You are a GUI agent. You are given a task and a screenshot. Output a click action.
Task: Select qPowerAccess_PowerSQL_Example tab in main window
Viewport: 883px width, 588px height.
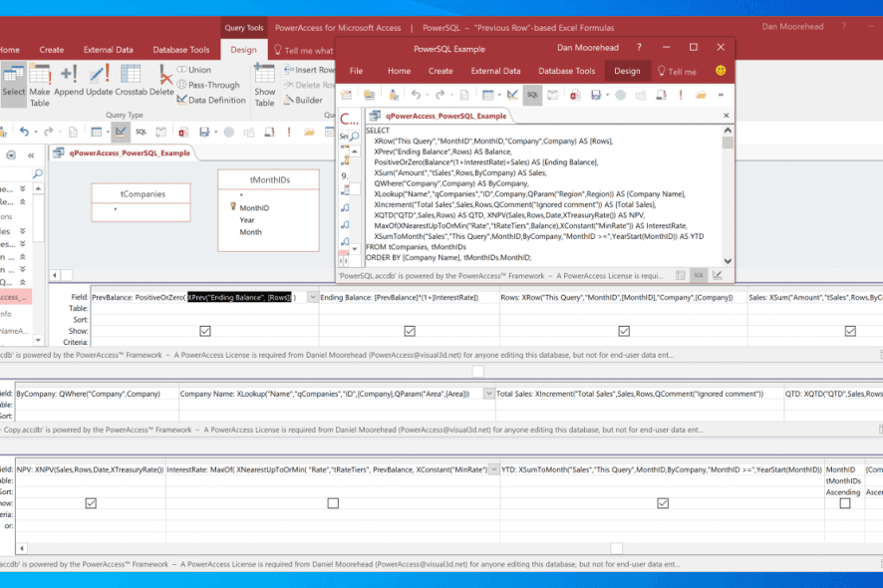pos(124,152)
